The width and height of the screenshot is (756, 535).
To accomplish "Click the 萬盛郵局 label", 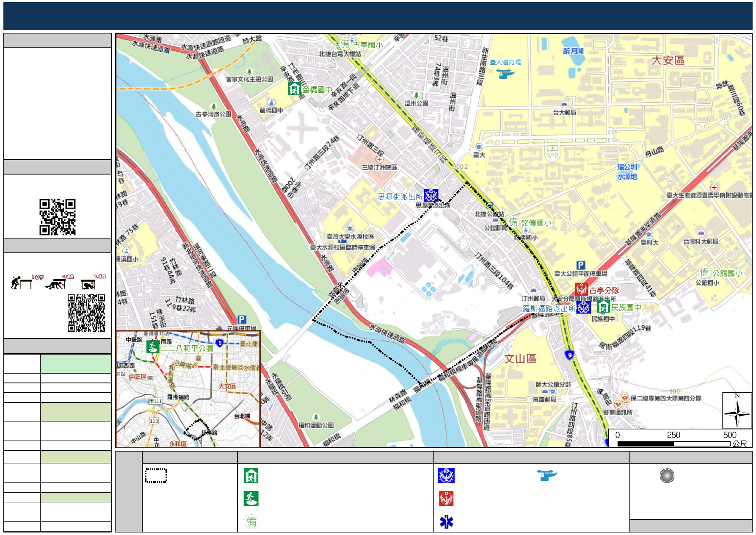I will [544, 399].
